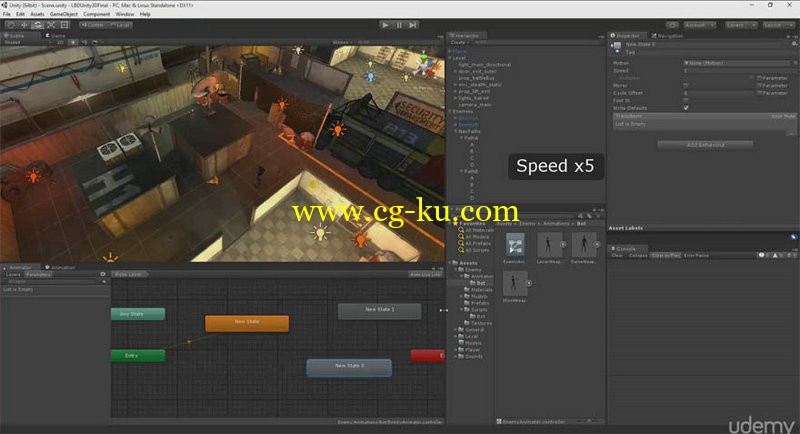Open the cloud services icon

click(672, 24)
